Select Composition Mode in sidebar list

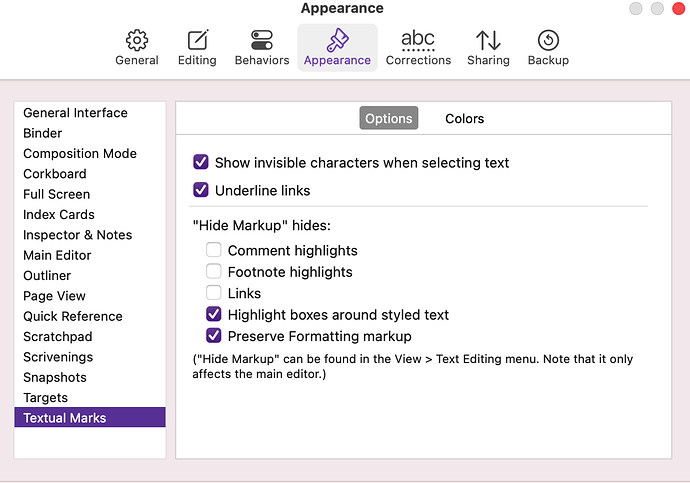(80, 154)
